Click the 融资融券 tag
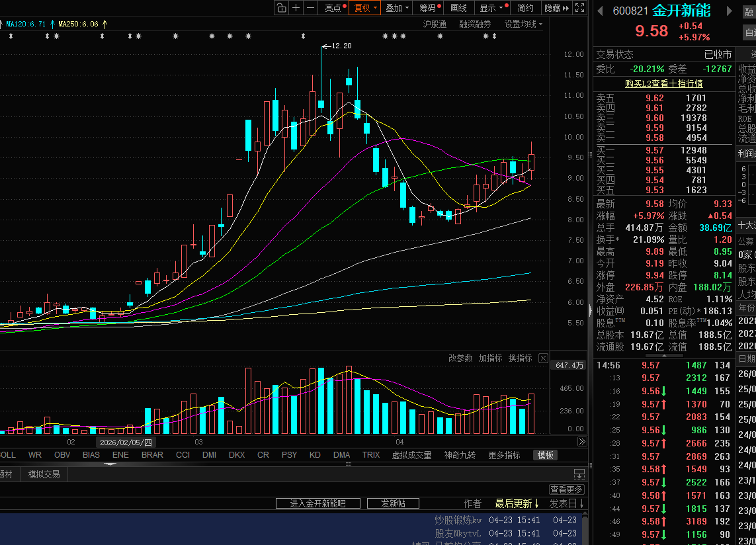Viewport: 756px width, 545px height. click(475, 24)
